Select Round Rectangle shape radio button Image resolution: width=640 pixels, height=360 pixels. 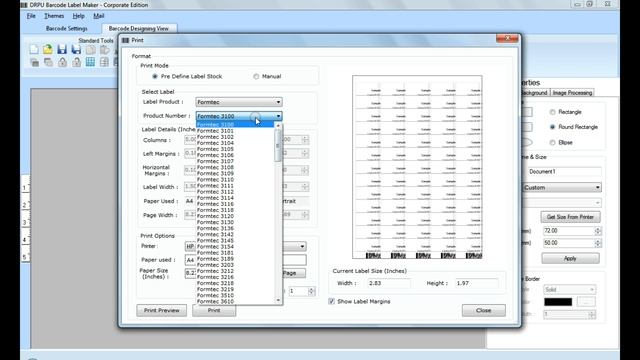pos(552,127)
